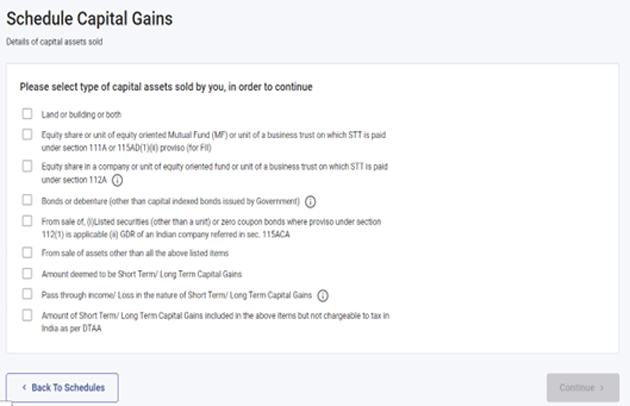
Task: Click 'Details of capital assets sold' subtitle
Action: [x=55, y=41]
